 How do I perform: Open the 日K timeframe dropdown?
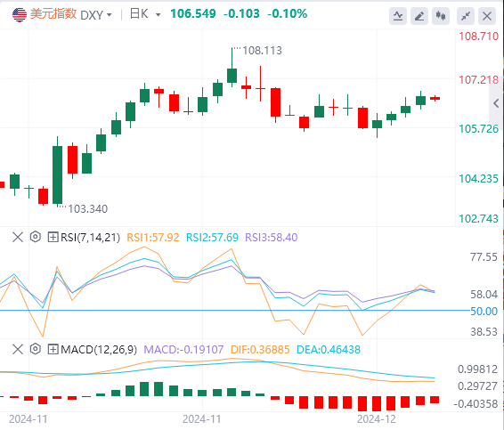click(x=145, y=14)
